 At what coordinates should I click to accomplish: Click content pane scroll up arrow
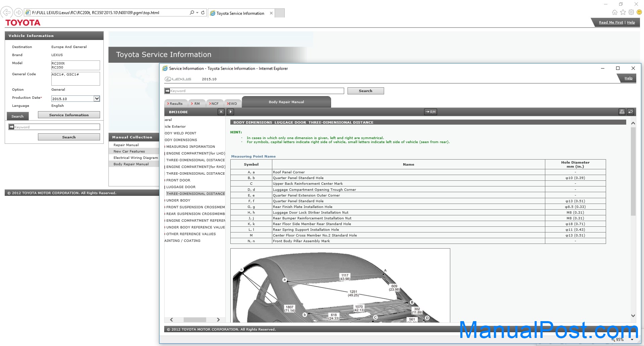(x=633, y=123)
